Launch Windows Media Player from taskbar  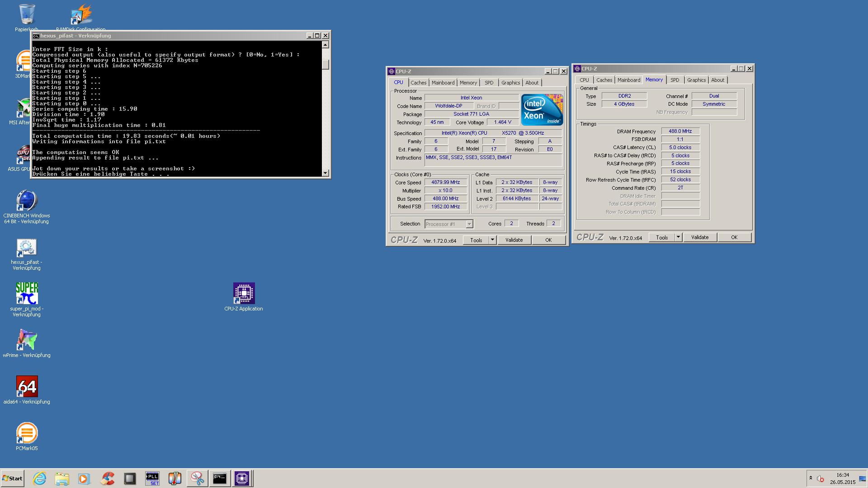click(84, 478)
